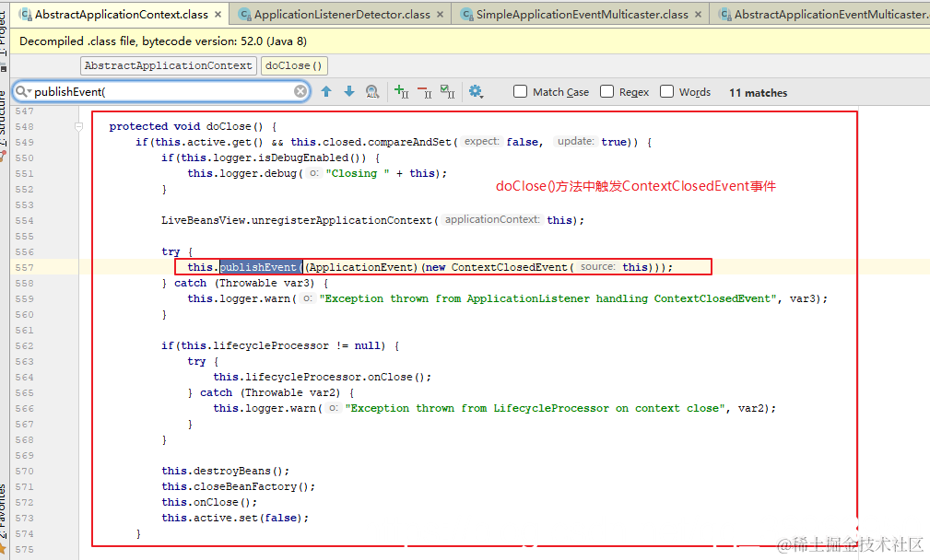The width and height of the screenshot is (930, 560).
Task: Click catch (Throwable var3) text
Action: tap(245, 284)
